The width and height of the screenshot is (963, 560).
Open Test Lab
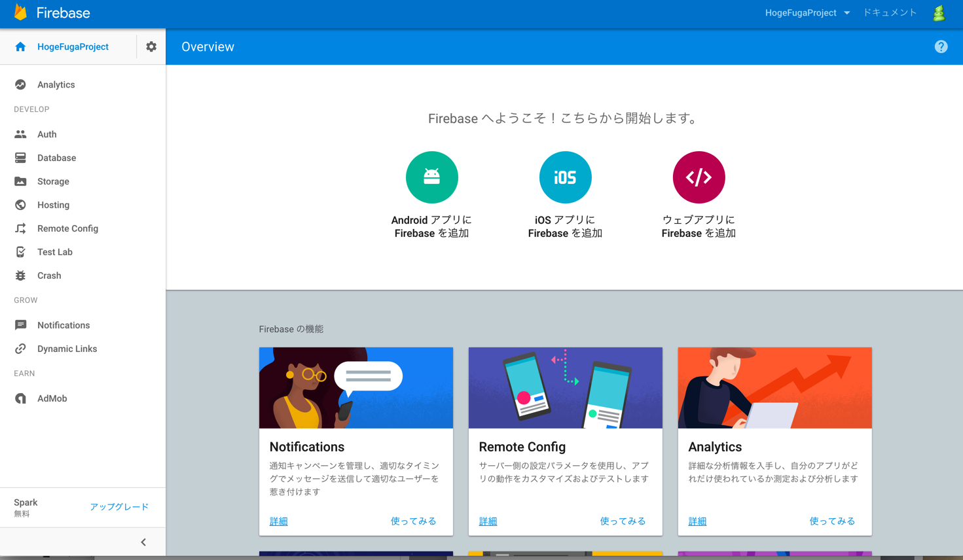(54, 252)
